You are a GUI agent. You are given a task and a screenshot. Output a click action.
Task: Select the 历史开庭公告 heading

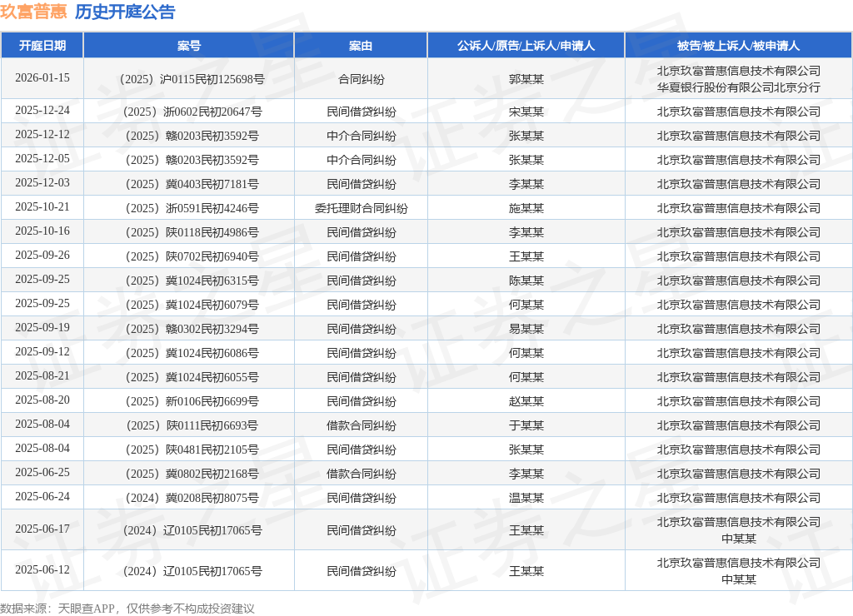125,12
